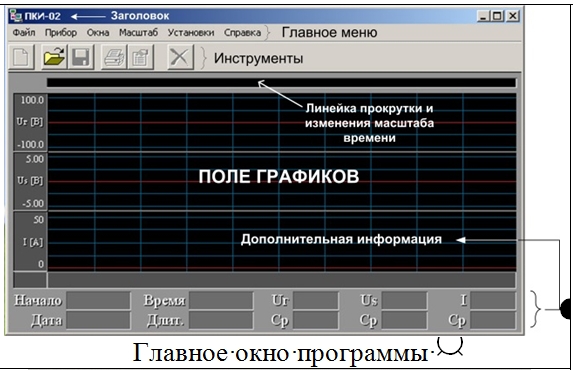Open the Окна menu

click(x=98, y=33)
